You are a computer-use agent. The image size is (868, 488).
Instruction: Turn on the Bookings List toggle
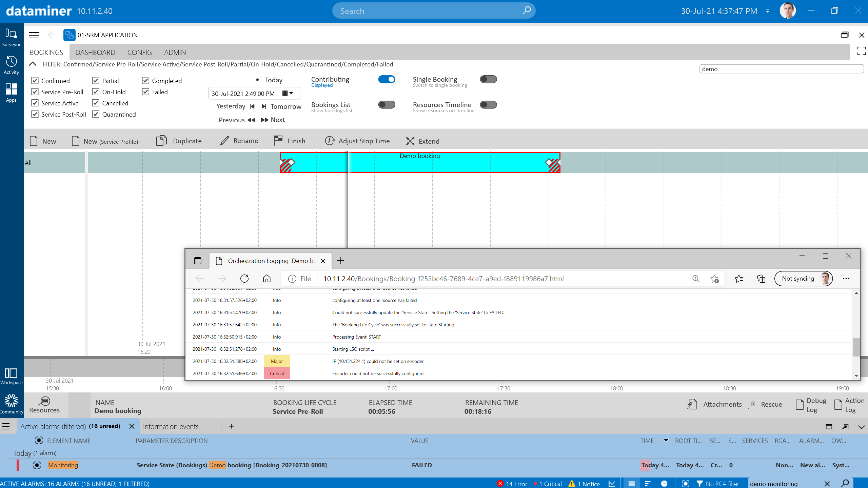[387, 105]
